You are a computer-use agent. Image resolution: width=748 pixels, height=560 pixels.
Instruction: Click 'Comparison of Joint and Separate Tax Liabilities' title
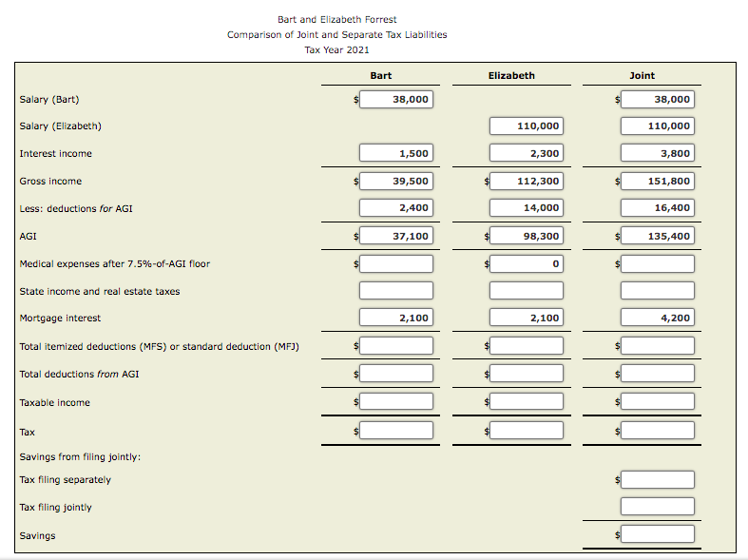(336, 35)
